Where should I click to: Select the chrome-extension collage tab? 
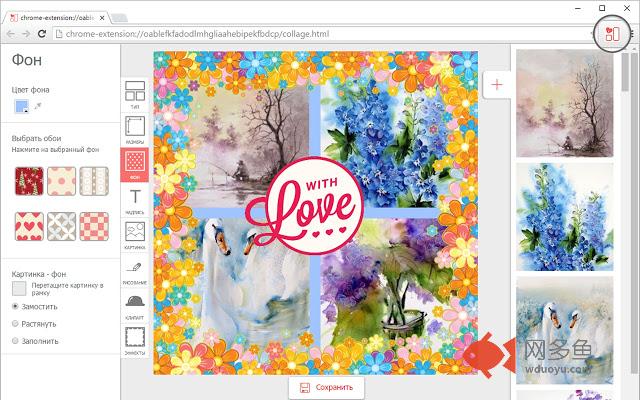coord(56,18)
